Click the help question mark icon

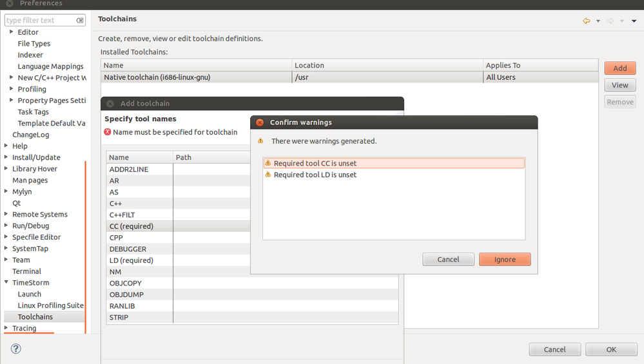click(15, 349)
